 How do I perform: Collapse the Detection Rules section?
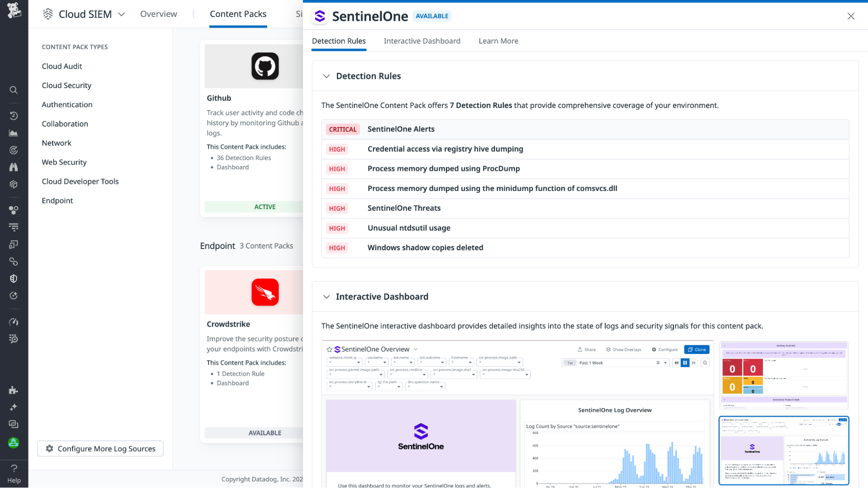[326, 76]
